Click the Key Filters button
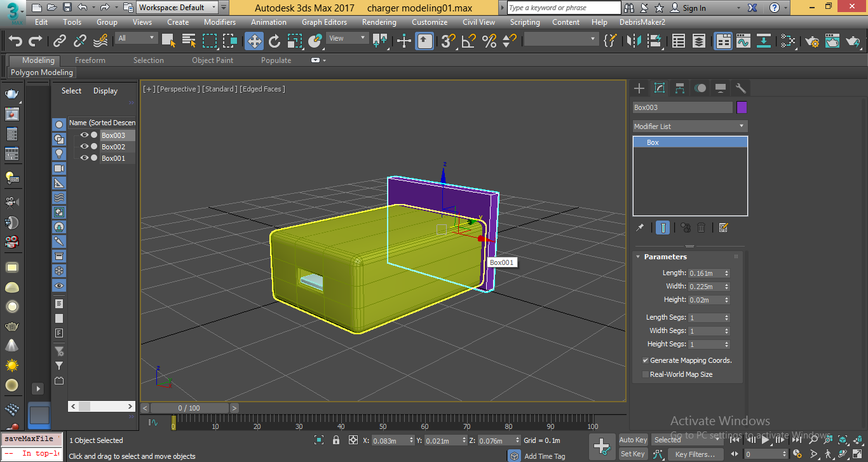This screenshot has width=868, height=462. coord(696,454)
